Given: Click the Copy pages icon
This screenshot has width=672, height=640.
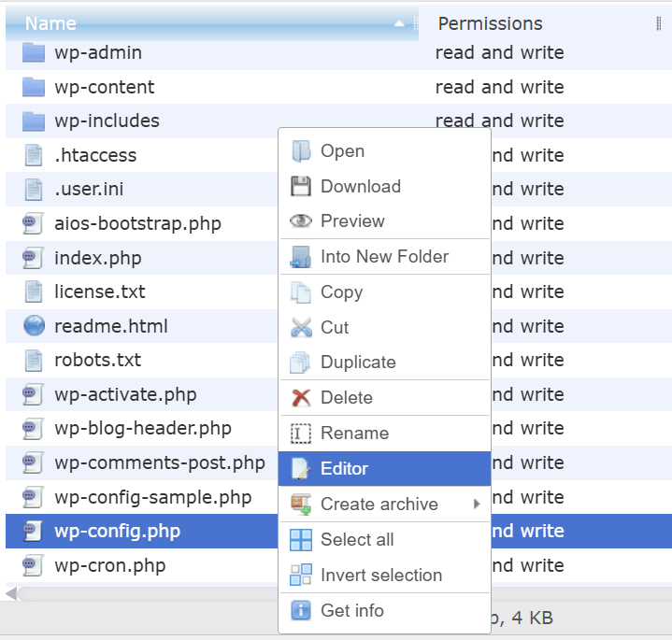Looking at the screenshot, I should (301, 292).
